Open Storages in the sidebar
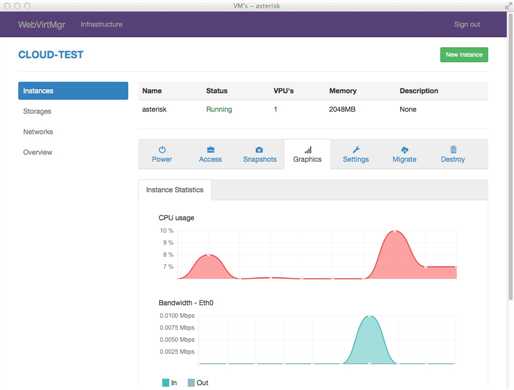 (37, 111)
